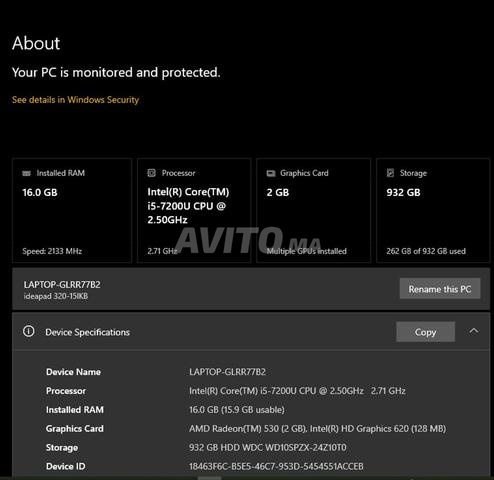Select ideapad 320-15IKB model text
This screenshot has width=494, height=480.
click(56, 296)
